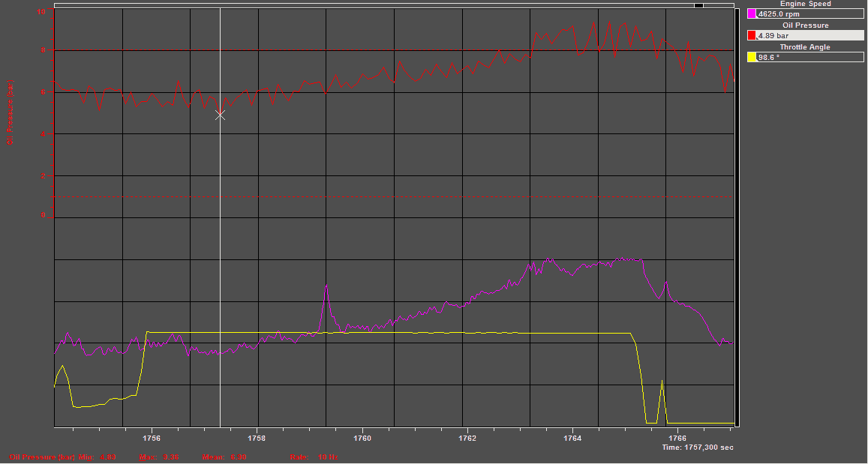
Task: Click the 1764 tick on time axis
Action: tap(572, 437)
